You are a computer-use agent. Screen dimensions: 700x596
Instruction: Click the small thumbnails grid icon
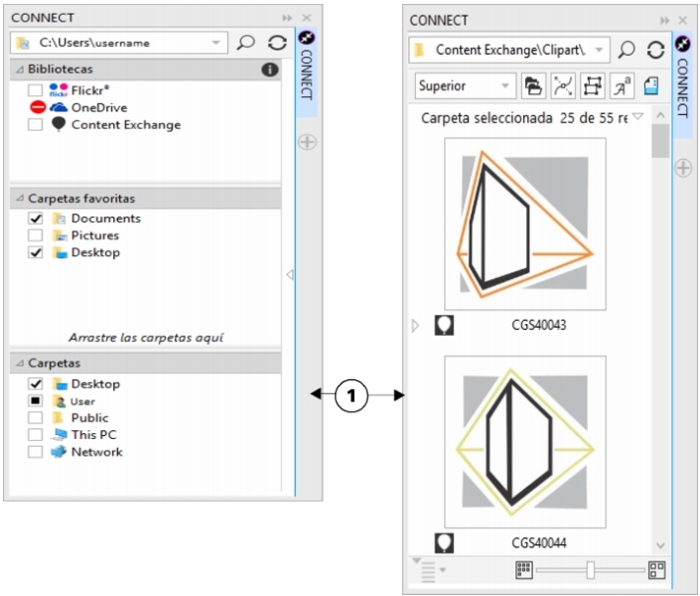(524, 570)
